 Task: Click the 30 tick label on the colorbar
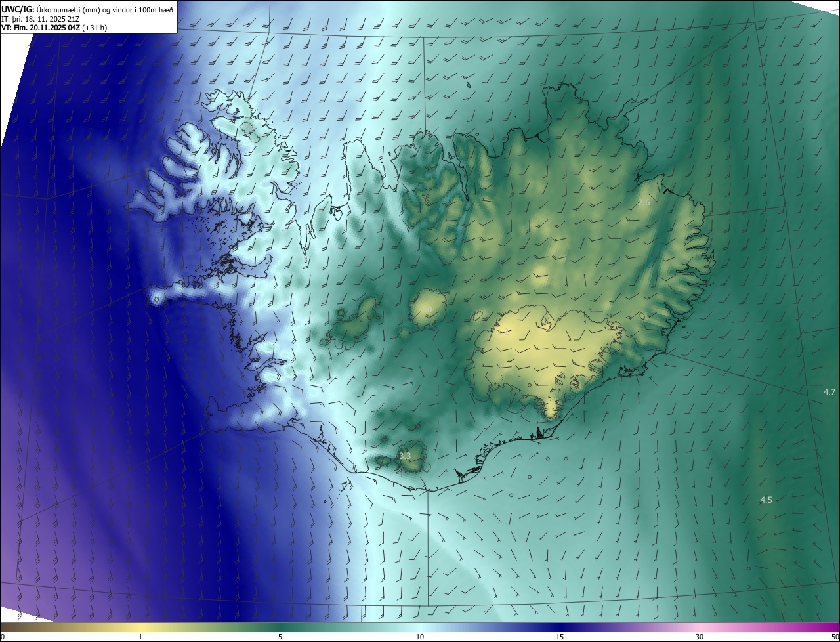pos(700,637)
